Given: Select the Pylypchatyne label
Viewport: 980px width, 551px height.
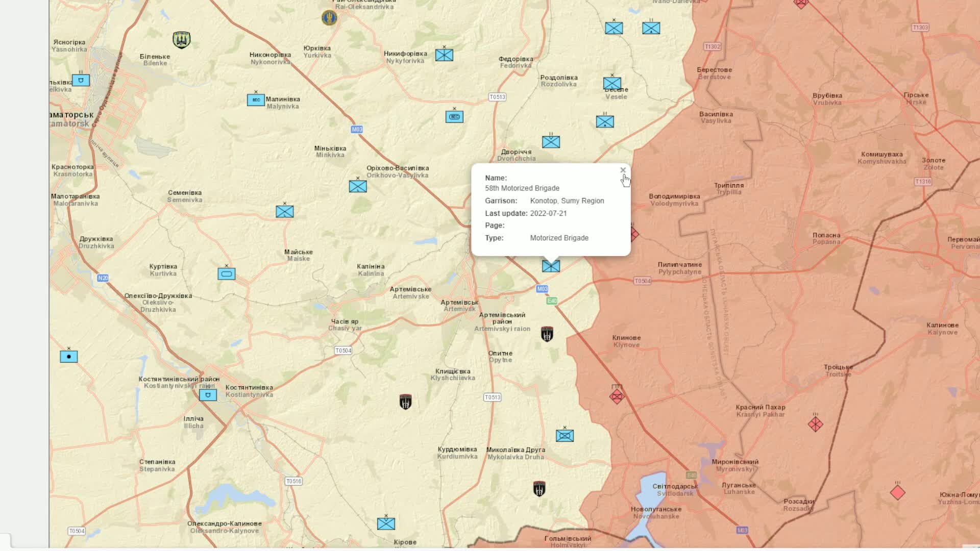Looking at the screenshot, I should pyautogui.click(x=679, y=268).
